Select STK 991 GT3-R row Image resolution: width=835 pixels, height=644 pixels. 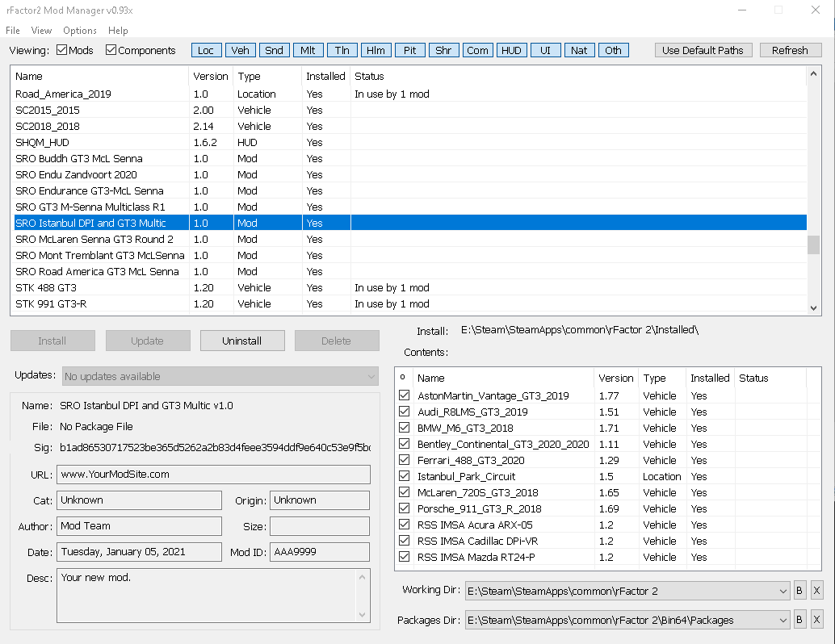[409, 303]
